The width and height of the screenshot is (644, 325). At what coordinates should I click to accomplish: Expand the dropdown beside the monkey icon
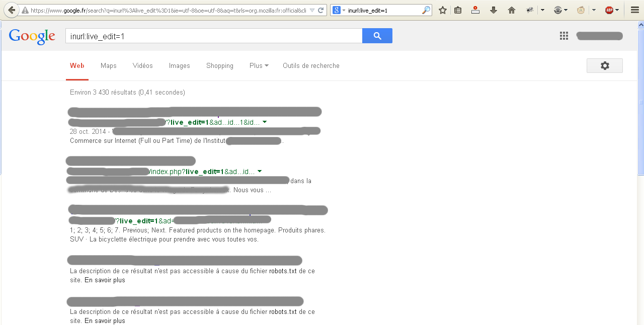[594, 10]
